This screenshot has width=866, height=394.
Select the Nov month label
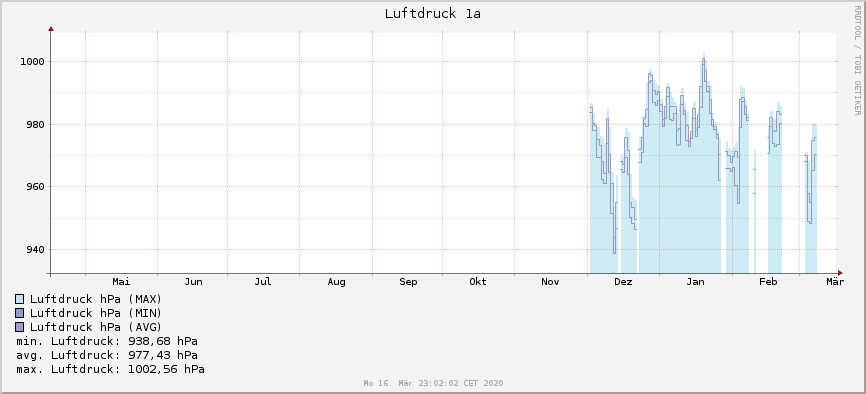pyautogui.click(x=550, y=282)
